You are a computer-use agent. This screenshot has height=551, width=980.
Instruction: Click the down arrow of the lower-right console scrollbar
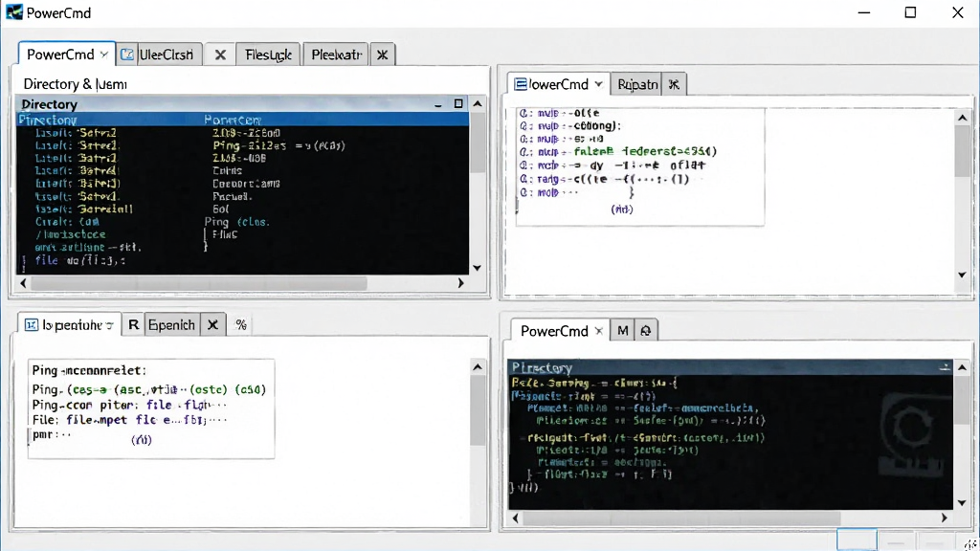(963, 503)
